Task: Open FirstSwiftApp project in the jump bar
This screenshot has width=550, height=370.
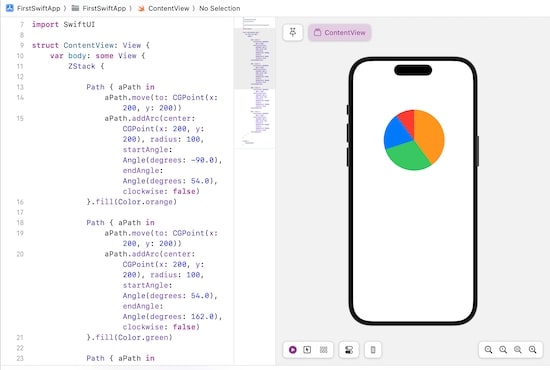Action: pos(39,8)
